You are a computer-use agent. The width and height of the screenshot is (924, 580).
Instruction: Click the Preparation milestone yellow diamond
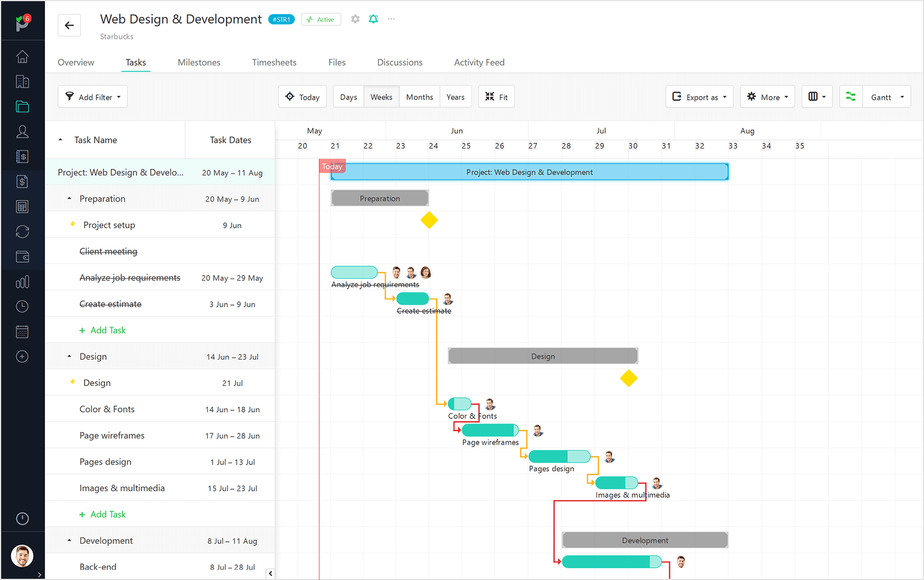[429, 220]
